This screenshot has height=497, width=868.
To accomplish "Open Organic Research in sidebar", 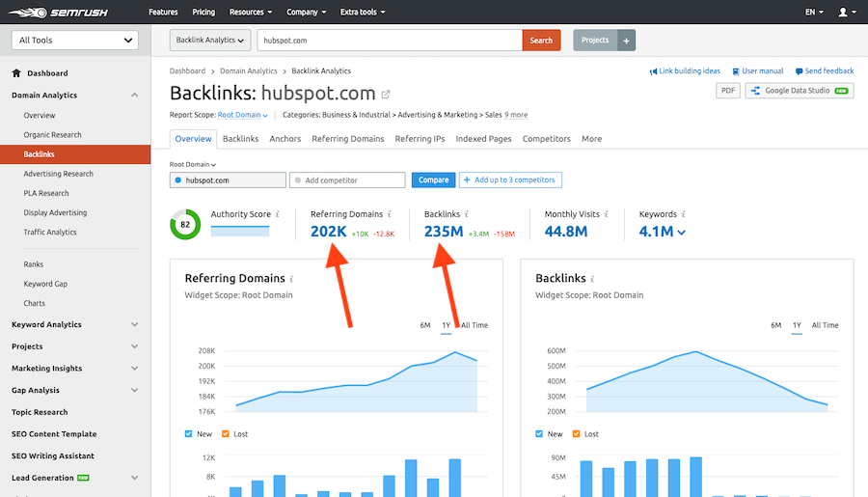I will tap(53, 135).
